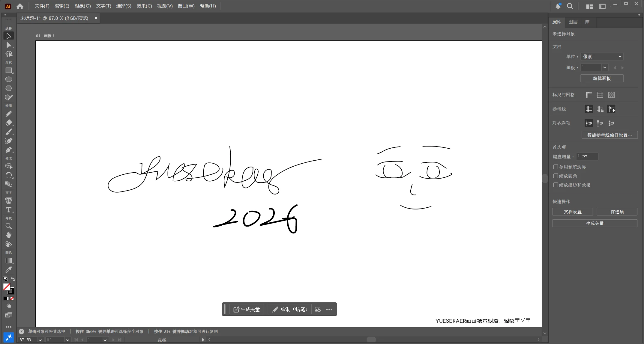
Task: Toggle transparency grid icon
Action: tap(612, 95)
